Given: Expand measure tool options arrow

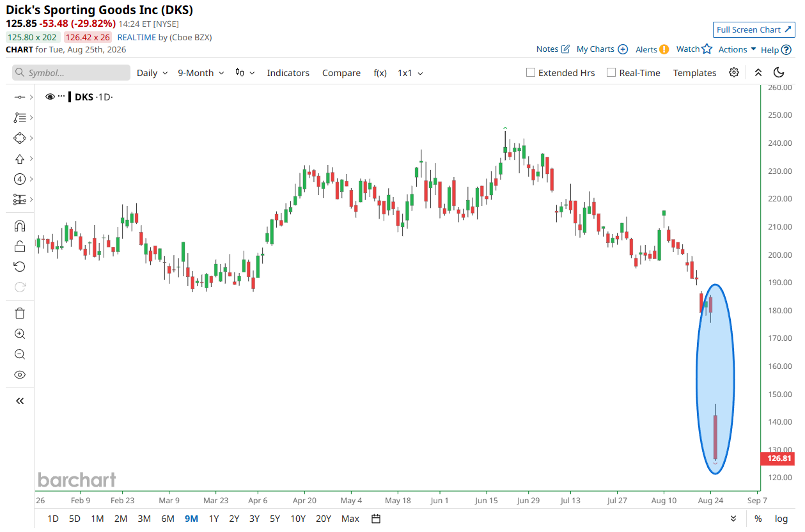Looking at the screenshot, I should pos(31,199).
